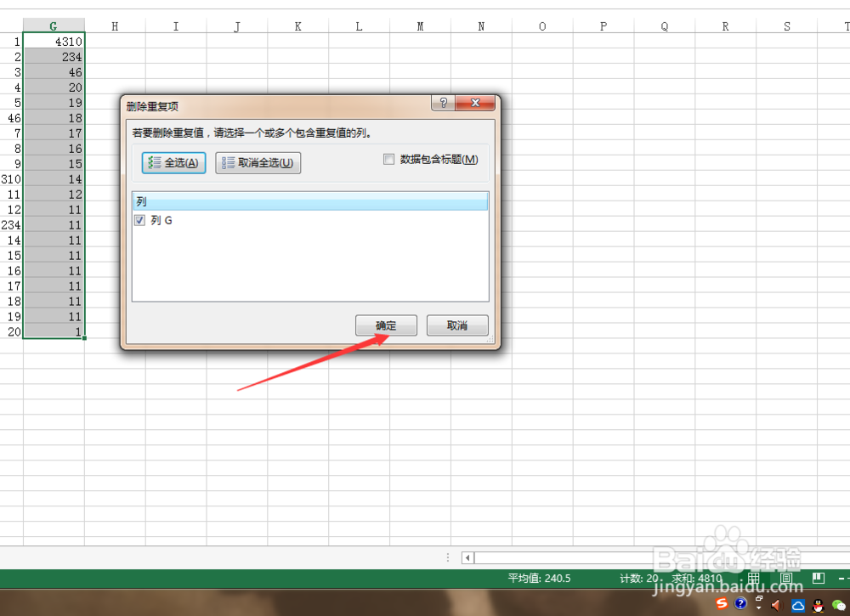This screenshot has width=850, height=616.
Task: Select column G cell with value 19
Action: tap(54, 103)
